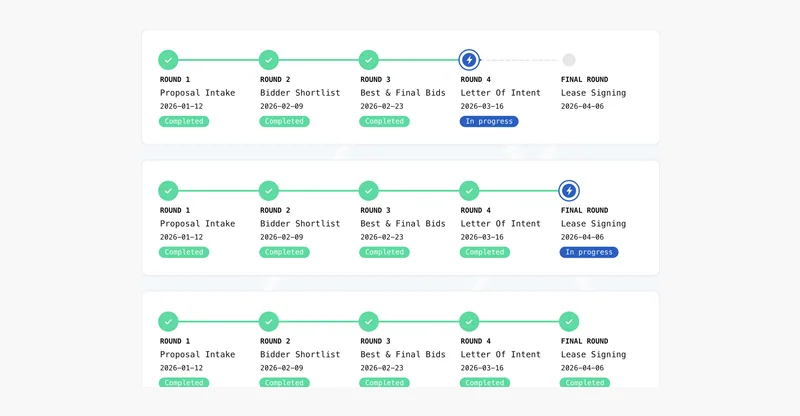The width and height of the screenshot is (800, 416).
Task: Click Round 2 checkmark circle in bottom card
Action: 269,322
